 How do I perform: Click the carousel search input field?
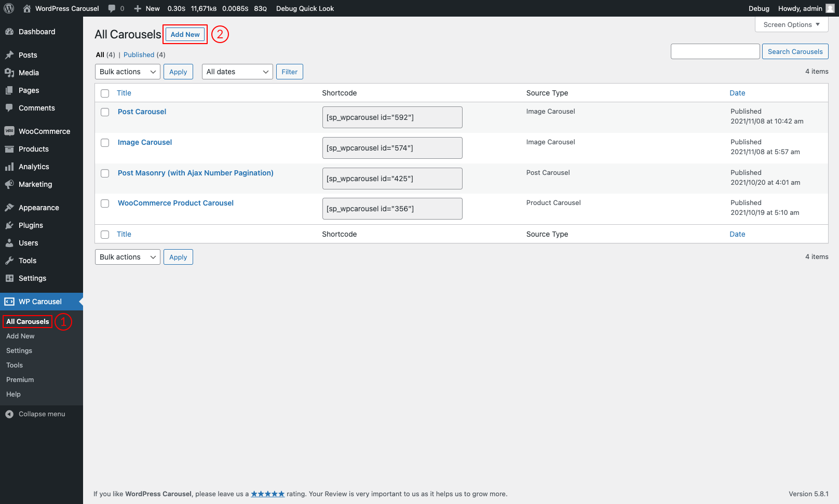715,51
